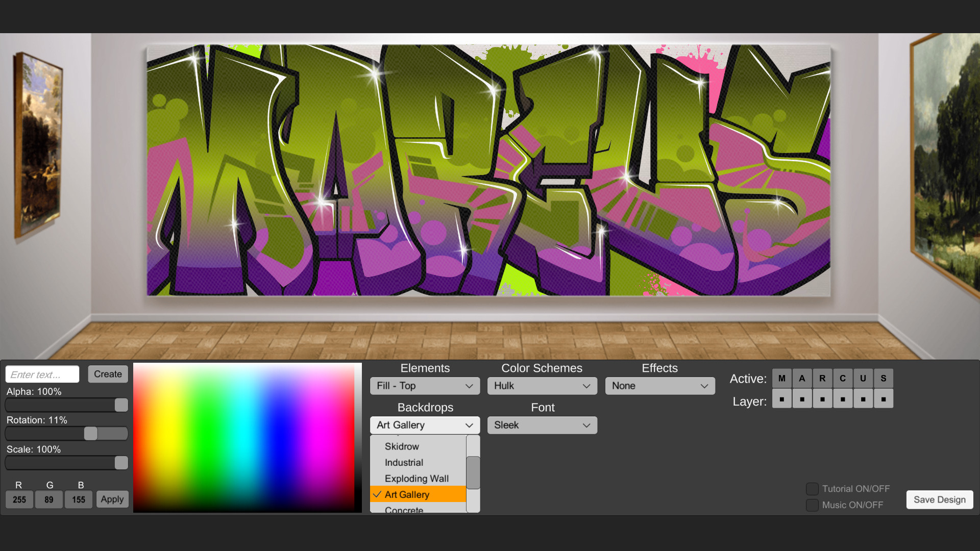This screenshot has width=980, height=551.
Task: Activate the letter R in Active row
Action: 822,378
